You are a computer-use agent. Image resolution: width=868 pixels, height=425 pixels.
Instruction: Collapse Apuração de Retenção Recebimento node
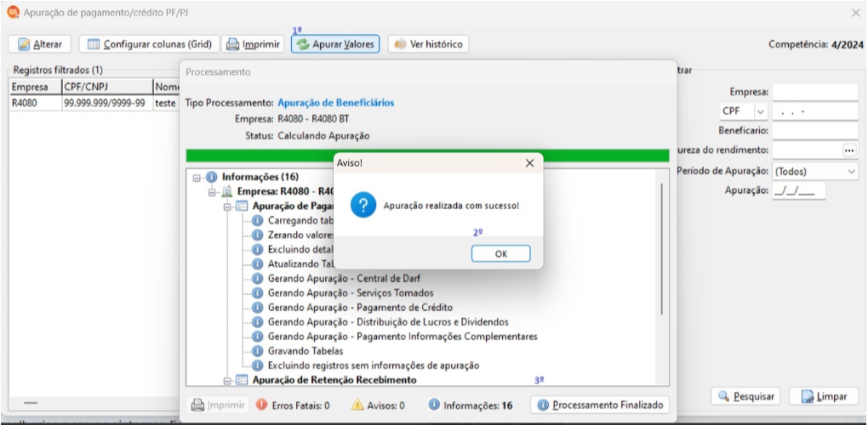227,380
